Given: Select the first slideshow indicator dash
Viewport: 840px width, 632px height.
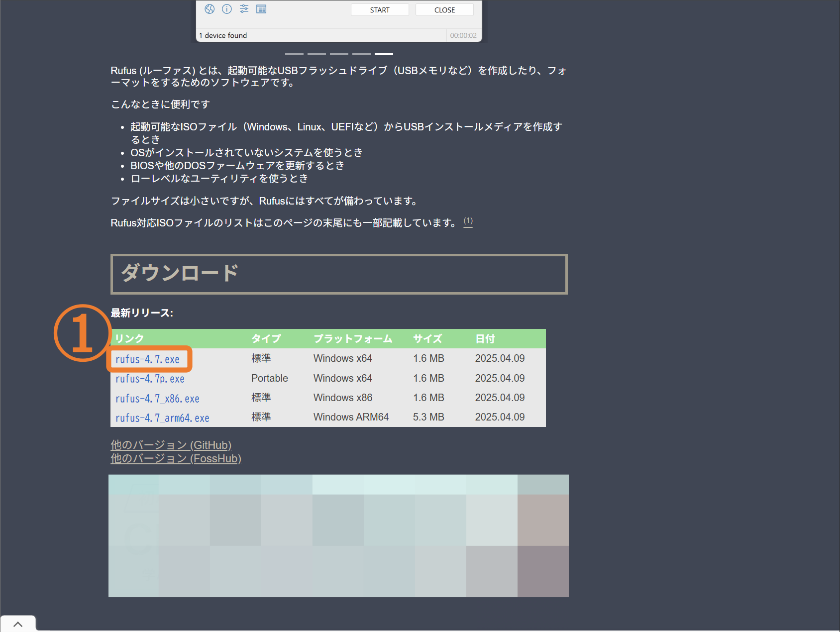Looking at the screenshot, I should coord(294,54).
